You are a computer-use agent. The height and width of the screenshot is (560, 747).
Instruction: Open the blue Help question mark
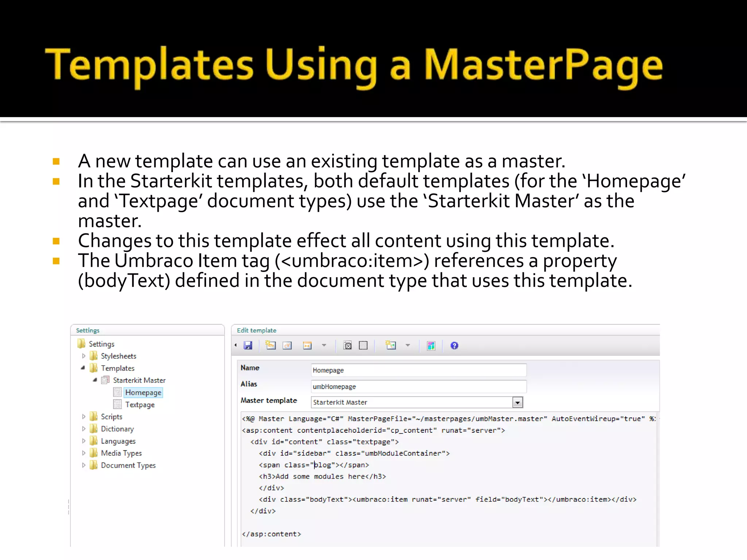(x=454, y=345)
